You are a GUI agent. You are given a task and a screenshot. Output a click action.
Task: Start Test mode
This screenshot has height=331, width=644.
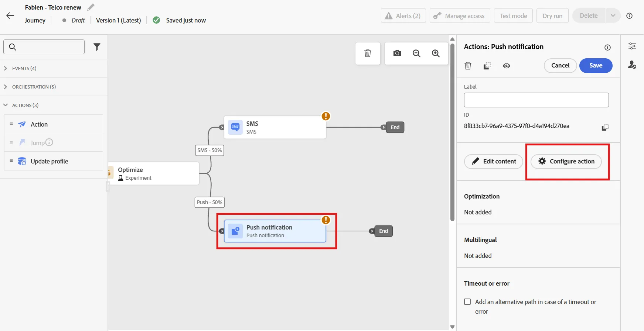tap(513, 15)
